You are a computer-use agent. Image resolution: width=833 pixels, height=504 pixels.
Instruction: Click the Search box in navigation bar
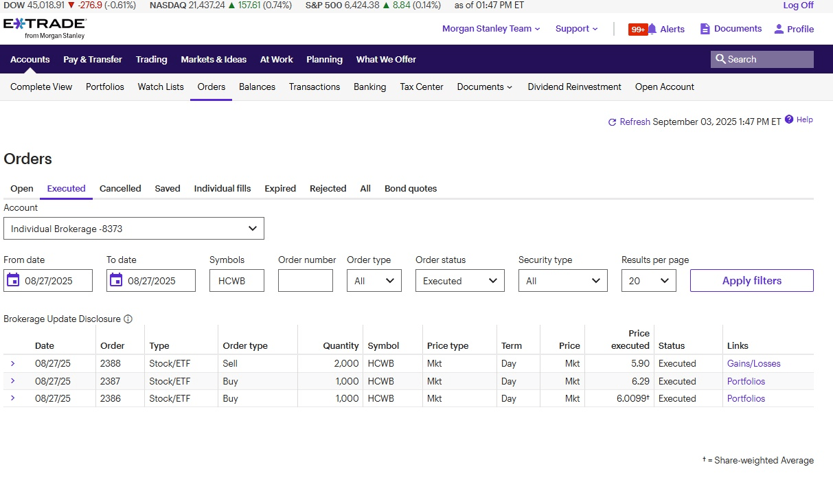[x=762, y=60]
